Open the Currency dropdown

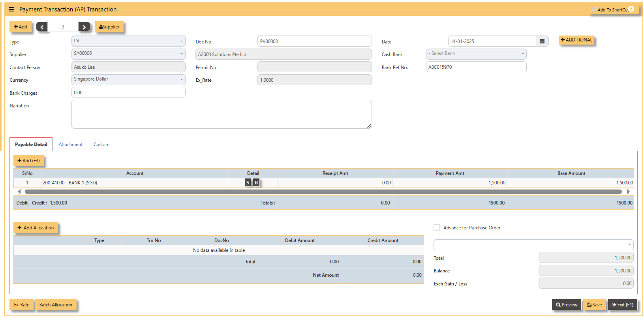pos(128,79)
